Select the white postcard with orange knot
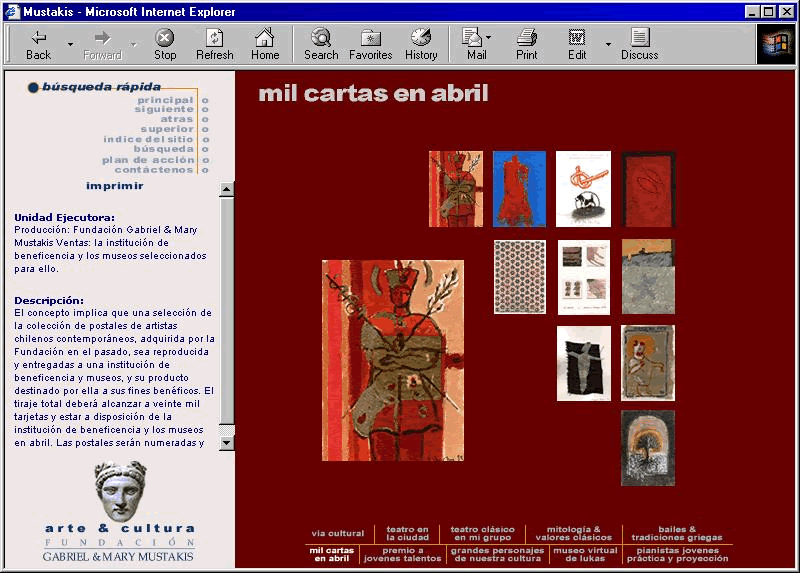 (583, 189)
